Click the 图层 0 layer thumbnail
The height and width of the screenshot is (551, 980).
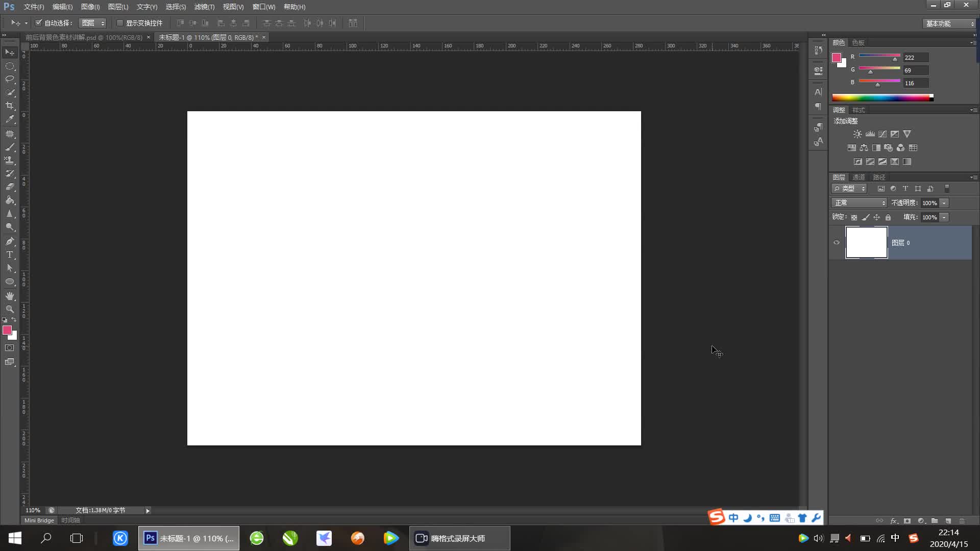866,243
